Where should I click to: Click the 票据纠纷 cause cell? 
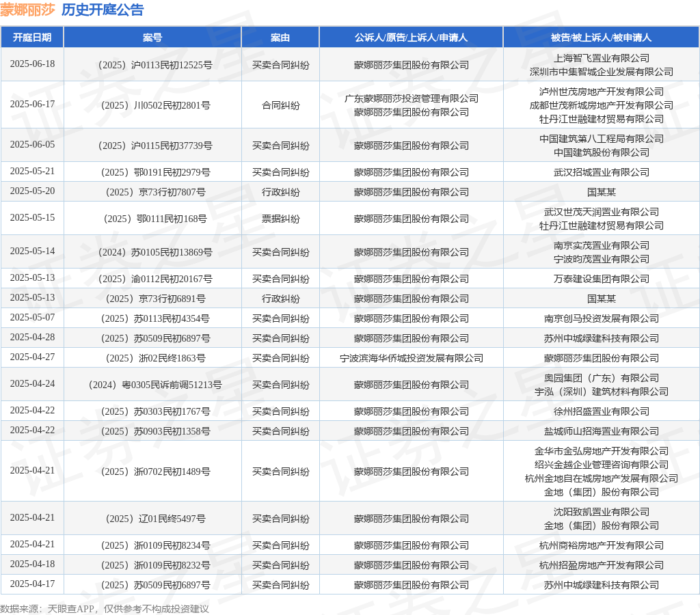[280, 219]
